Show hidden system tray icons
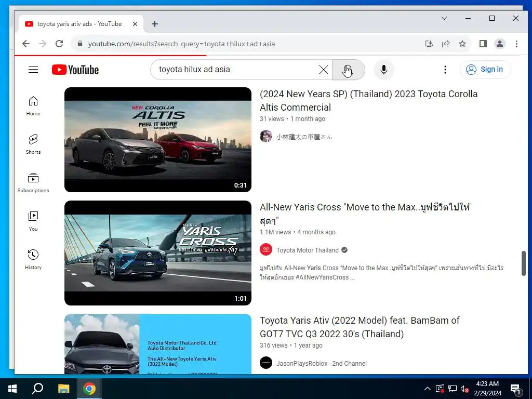This screenshot has width=532, height=399. coord(428,389)
